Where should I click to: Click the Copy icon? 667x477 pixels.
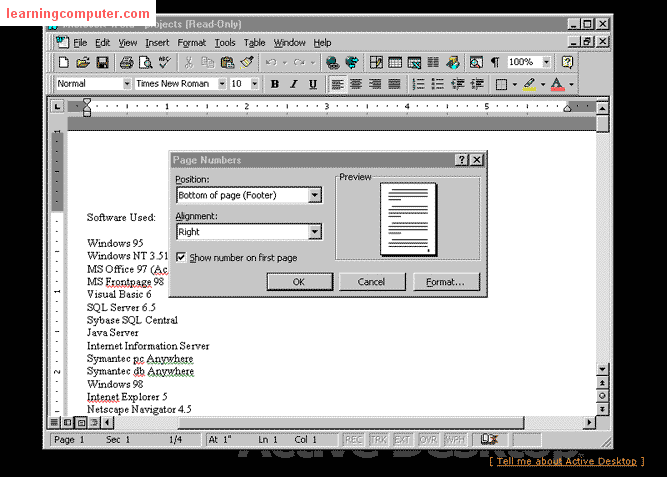pyautogui.click(x=208, y=63)
